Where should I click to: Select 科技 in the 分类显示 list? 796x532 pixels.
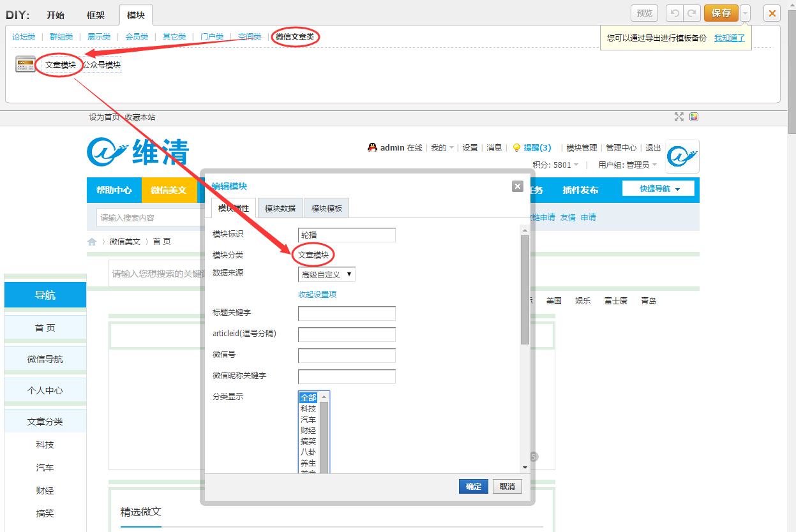pyautogui.click(x=309, y=408)
